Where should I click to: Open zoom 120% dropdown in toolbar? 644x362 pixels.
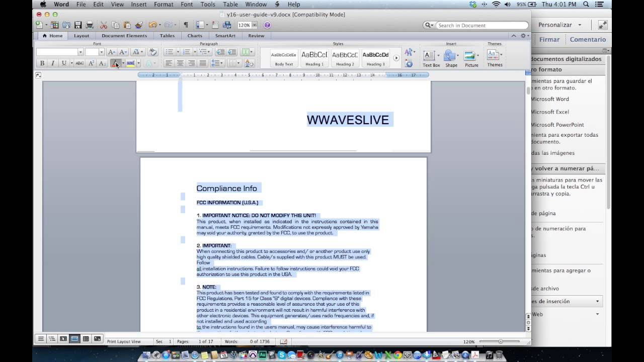(255, 25)
